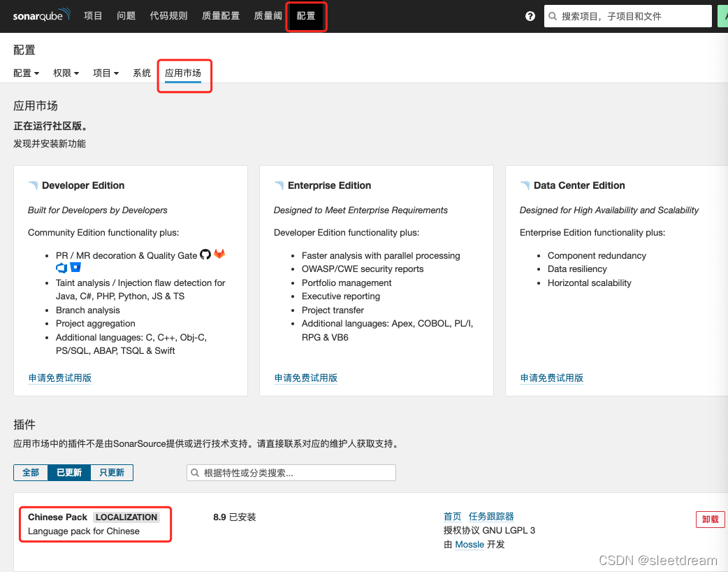The width and height of the screenshot is (728, 572).
Task: Focus the plugin search field
Action: (291, 473)
